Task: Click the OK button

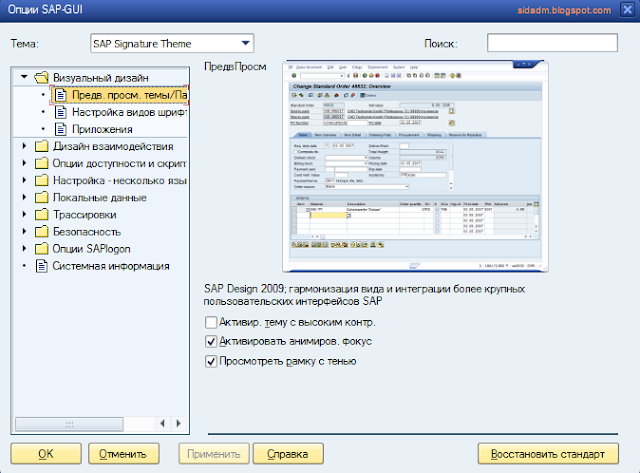Action: 46,454
